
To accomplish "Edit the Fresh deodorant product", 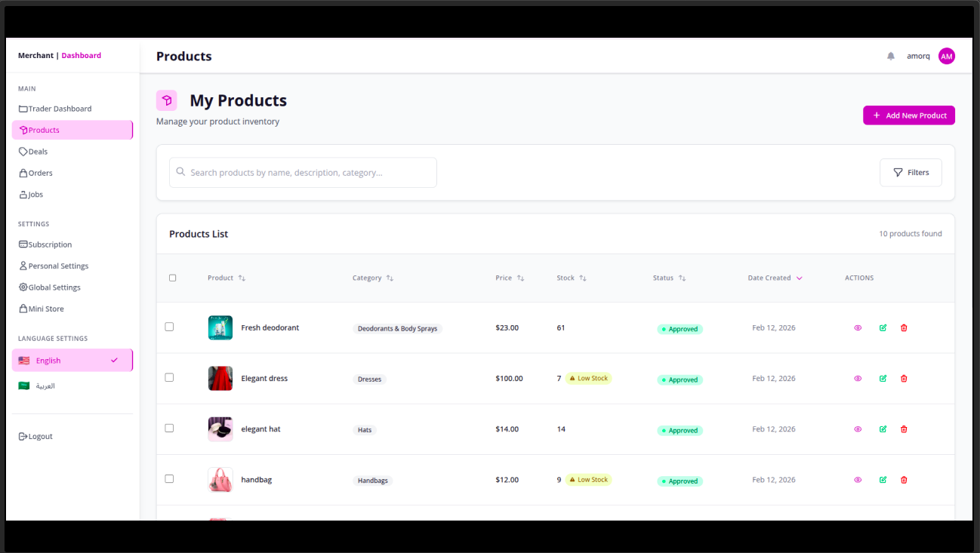I will (883, 327).
